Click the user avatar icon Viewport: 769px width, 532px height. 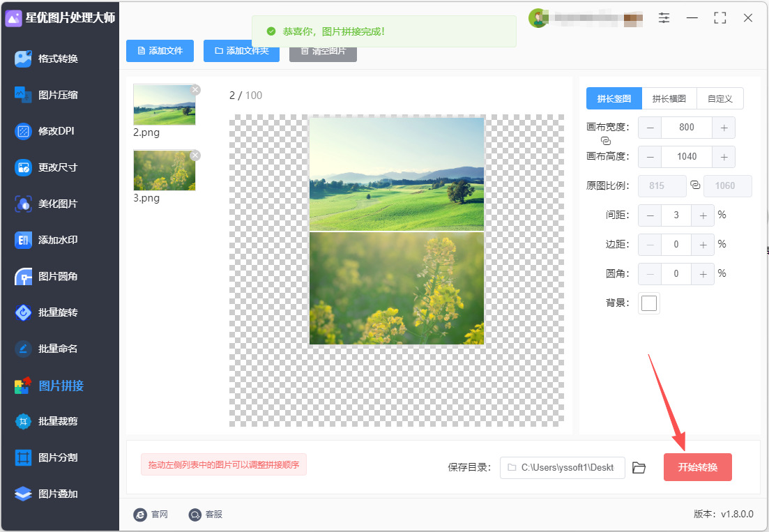tap(538, 18)
